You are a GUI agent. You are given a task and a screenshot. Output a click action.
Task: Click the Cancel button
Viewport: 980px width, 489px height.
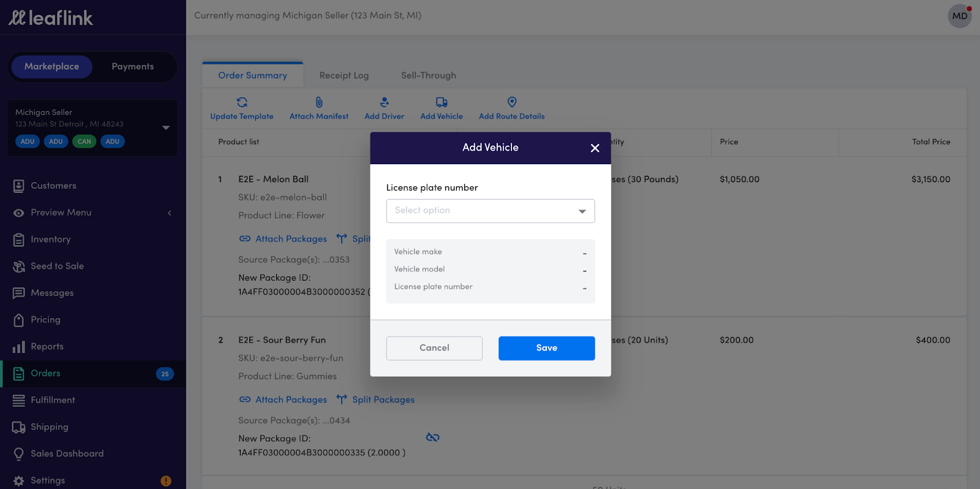click(434, 348)
